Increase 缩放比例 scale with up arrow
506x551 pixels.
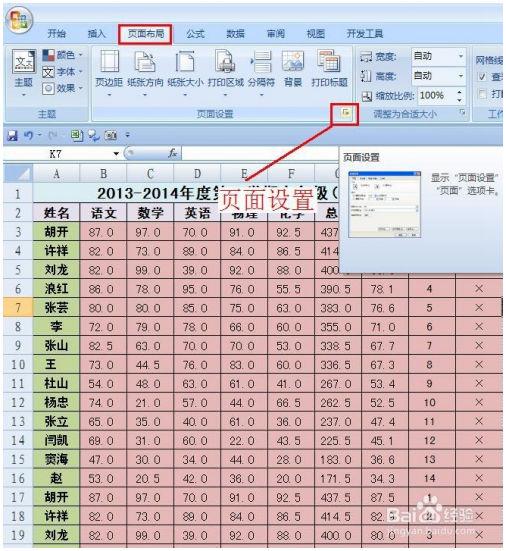point(459,92)
